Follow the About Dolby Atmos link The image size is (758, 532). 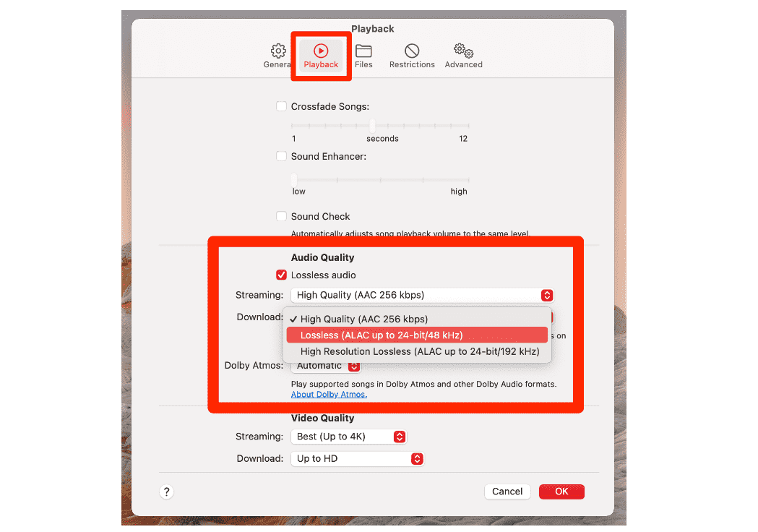pos(329,395)
